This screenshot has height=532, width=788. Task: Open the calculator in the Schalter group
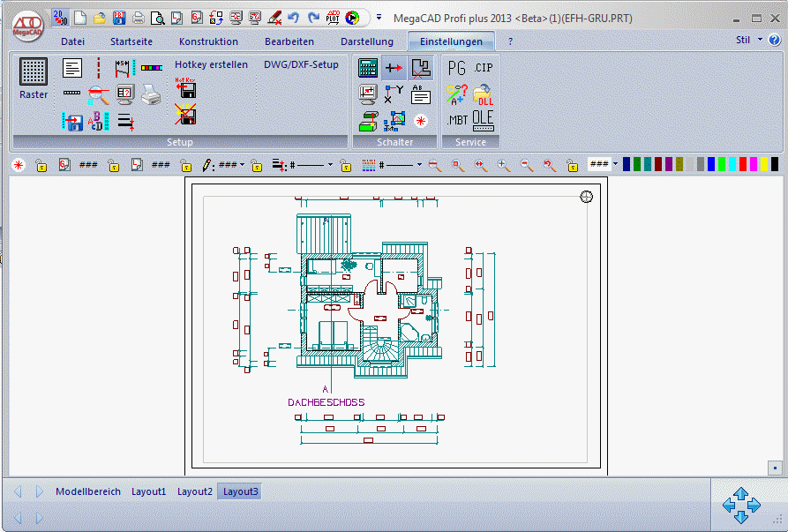tap(368, 68)
